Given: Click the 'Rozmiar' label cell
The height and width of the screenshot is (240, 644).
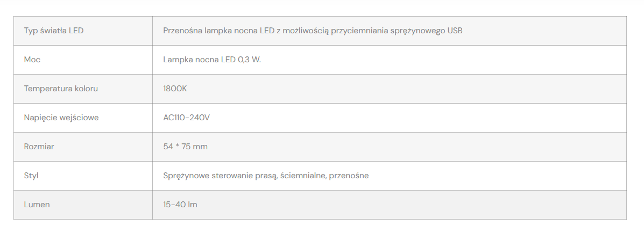Looking at the screenshot, I should point(39,147).
